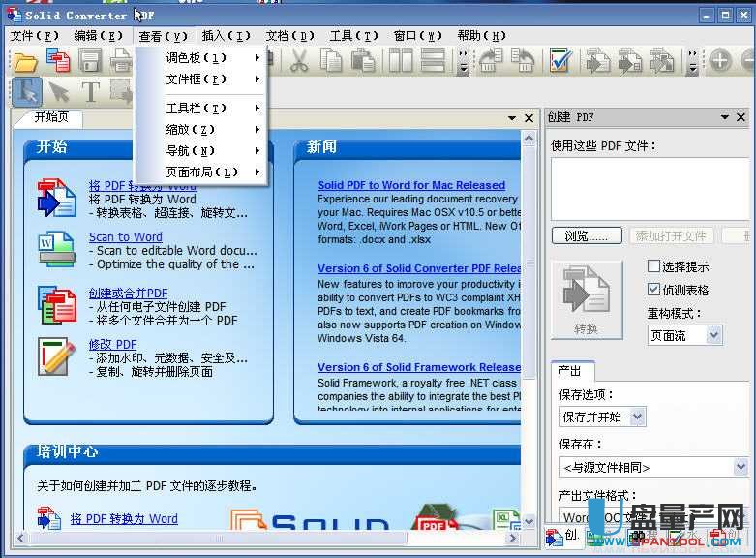The width and height of the screenshot is (756, 558).
Task: Click the zoom in plus icon
Action: [719, 61]
